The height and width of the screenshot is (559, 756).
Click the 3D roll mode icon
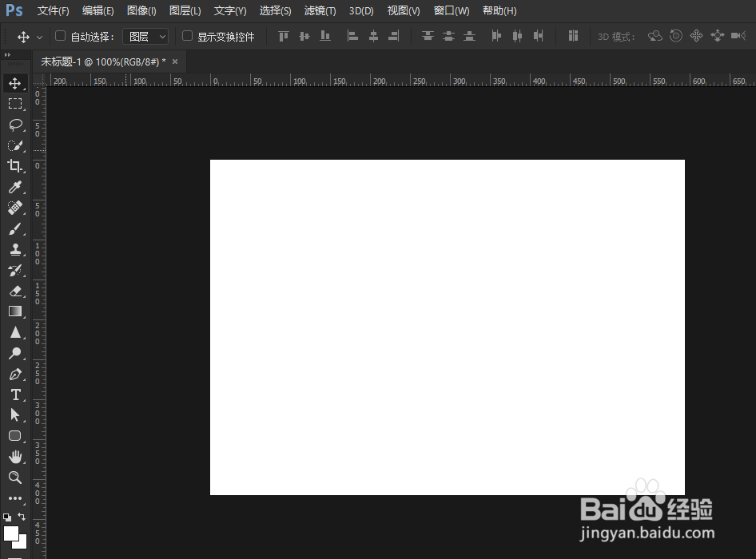(676, 36)
